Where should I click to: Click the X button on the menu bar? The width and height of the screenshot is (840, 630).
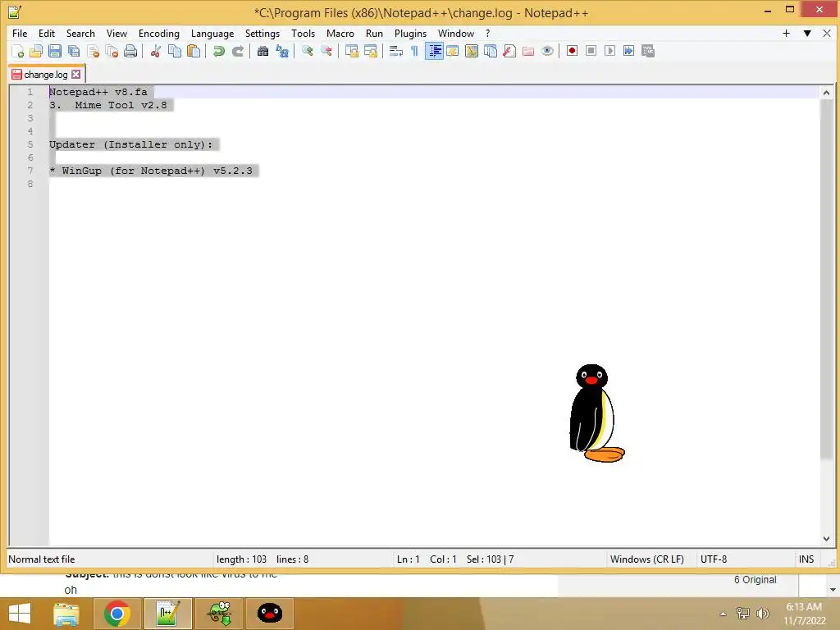(x=827, y=33)
